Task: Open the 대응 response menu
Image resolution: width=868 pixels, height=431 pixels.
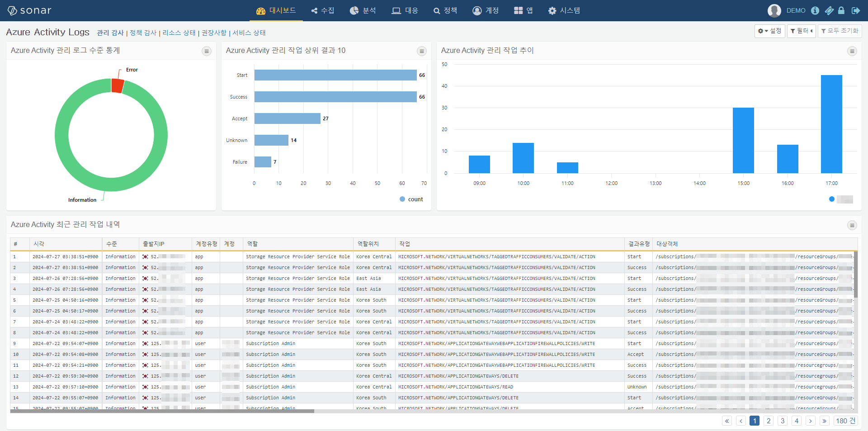Action: pos(405,10)
